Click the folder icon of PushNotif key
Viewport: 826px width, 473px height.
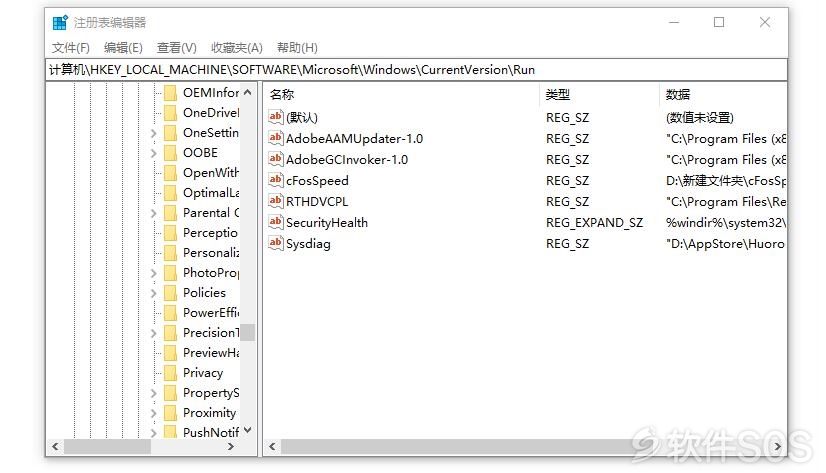click(170, 432)
